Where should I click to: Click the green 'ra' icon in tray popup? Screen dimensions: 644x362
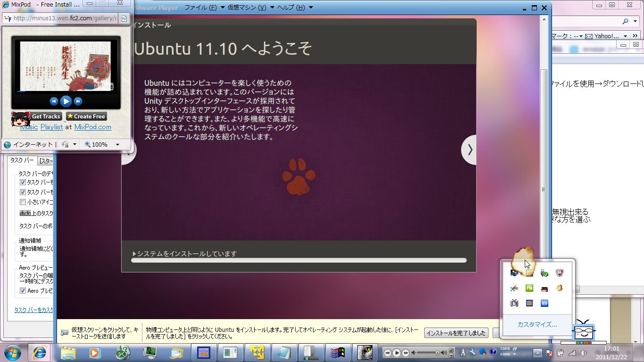[x=529, y=288]
